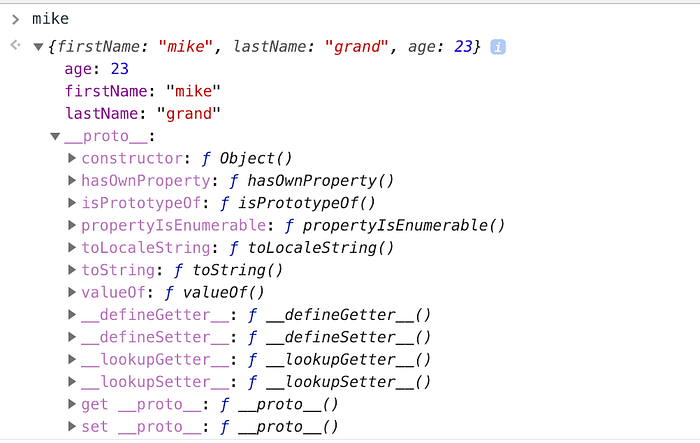Expand the __lookupGetter__ entry

[72, 359]
